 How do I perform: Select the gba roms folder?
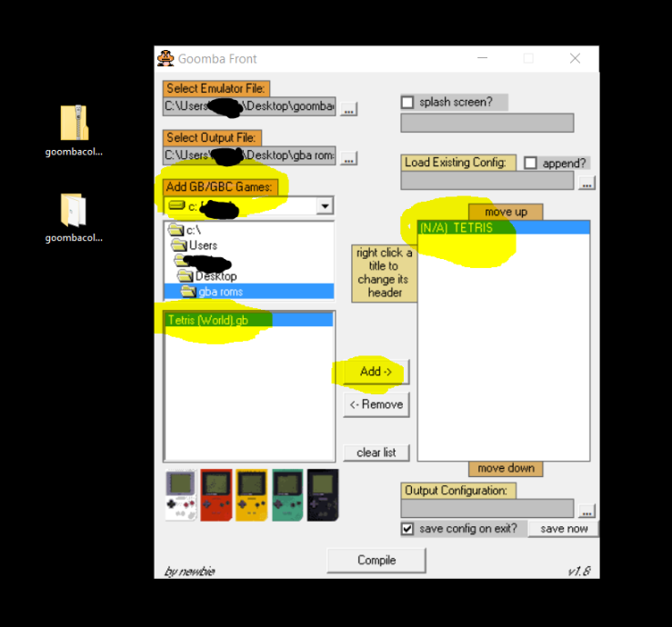pos(218,292)
